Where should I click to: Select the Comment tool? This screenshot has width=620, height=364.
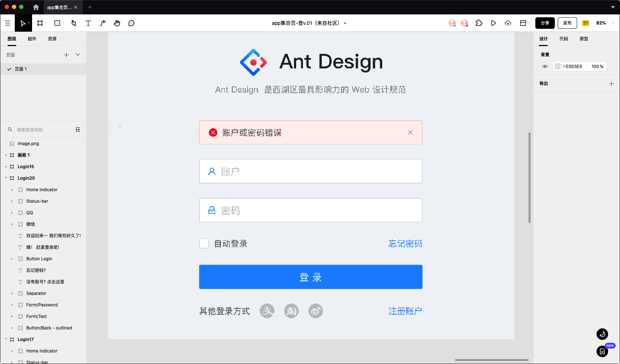coord(131,23)
